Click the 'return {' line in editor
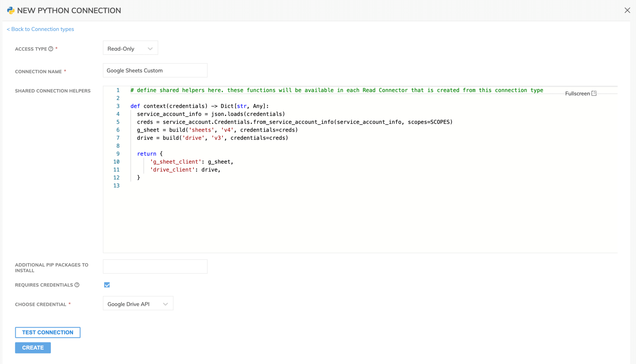 [x=150, y=153]
